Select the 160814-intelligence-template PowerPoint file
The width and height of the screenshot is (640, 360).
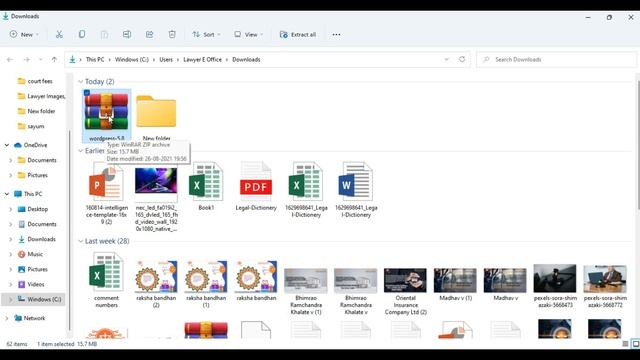(107, 193)
